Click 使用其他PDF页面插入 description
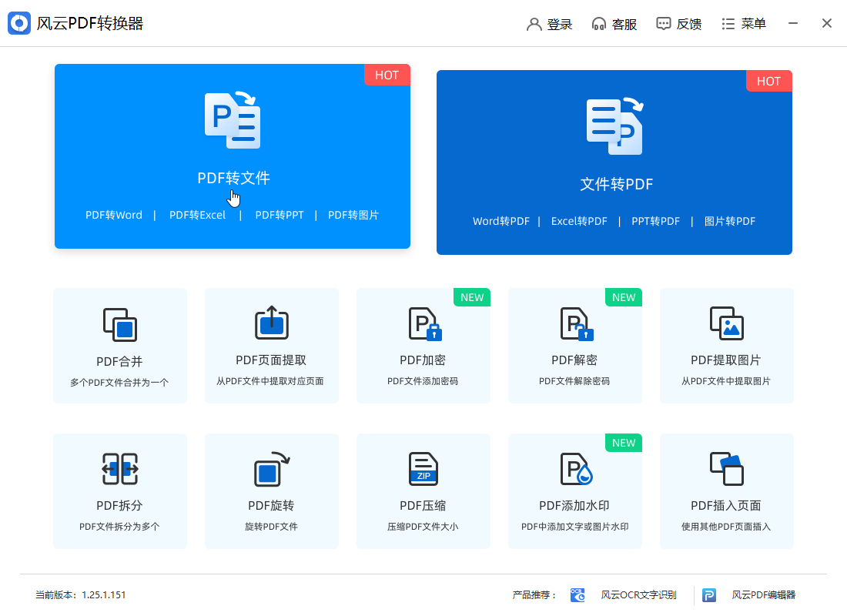Image resolution: width=847 pixels, height=616 pixels. 726,527
